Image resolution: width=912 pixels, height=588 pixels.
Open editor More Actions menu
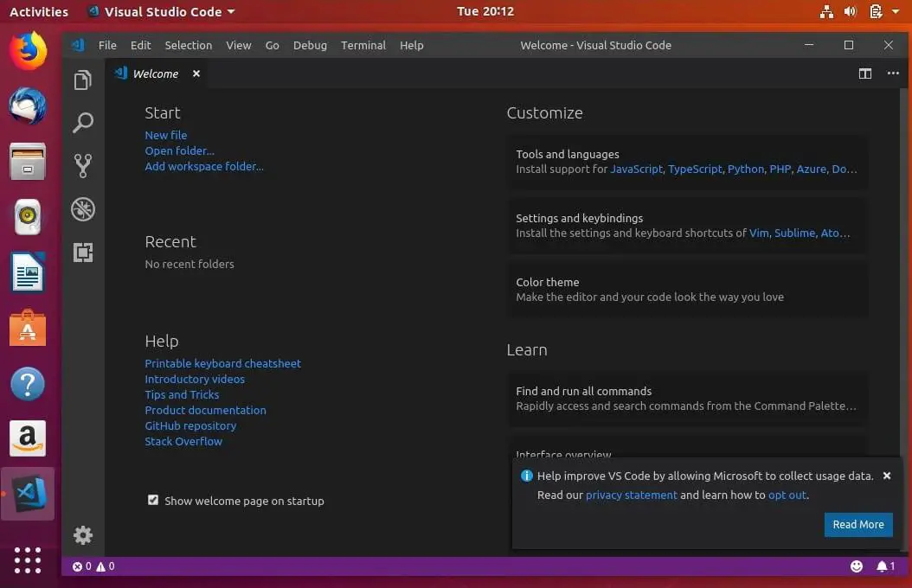[x=893, y=73]
